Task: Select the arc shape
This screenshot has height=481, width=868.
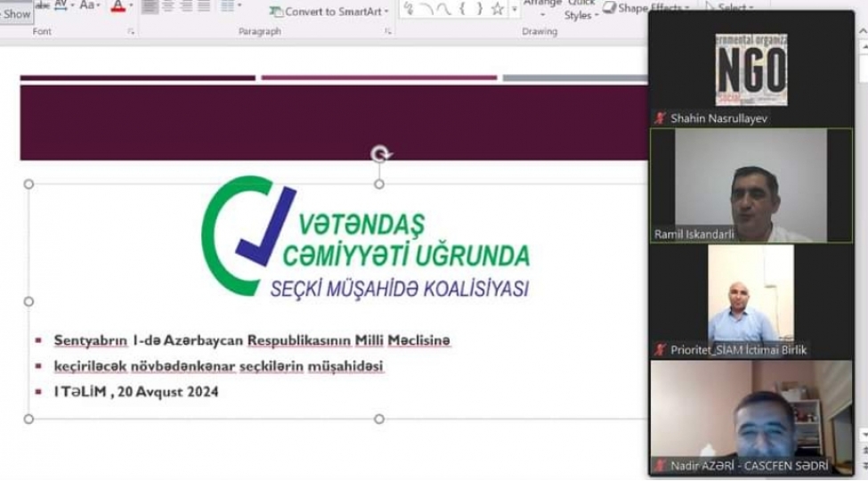Action: pyautogui.click(x=426, y=8)
